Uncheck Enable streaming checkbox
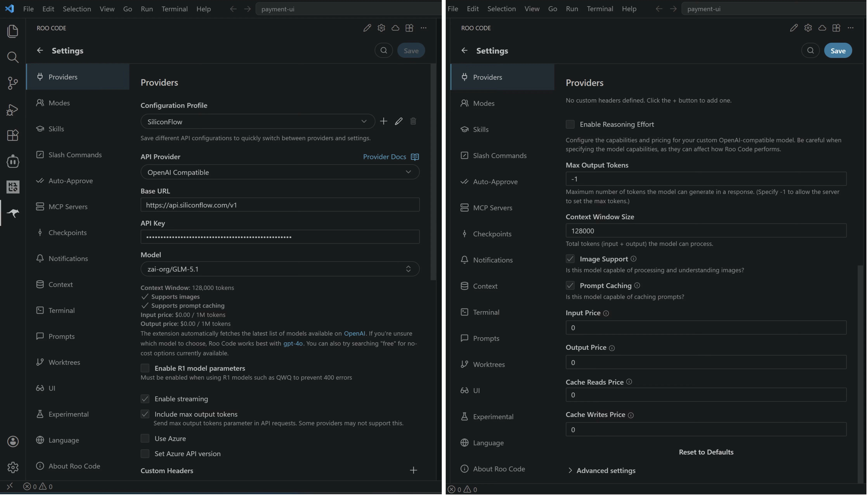868x495 pixels. click(145, 399)
